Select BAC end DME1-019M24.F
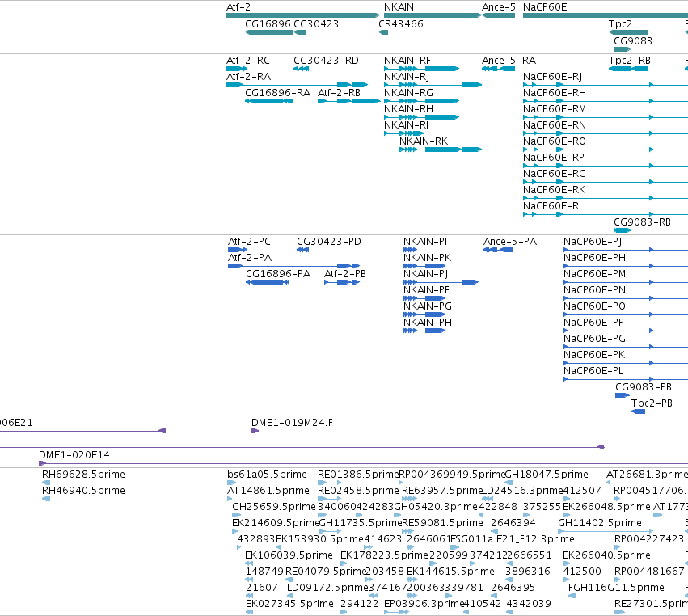688x616 pixels. click(255, 431)
